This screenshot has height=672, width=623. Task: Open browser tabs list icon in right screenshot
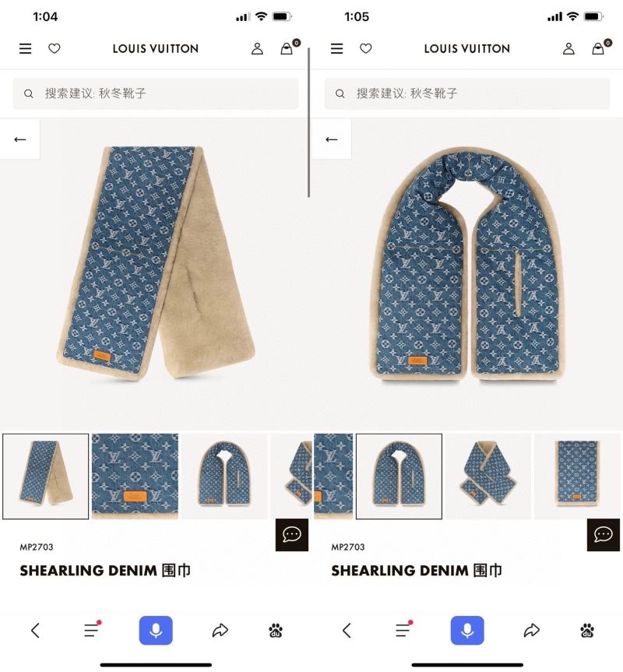point(403,629)
